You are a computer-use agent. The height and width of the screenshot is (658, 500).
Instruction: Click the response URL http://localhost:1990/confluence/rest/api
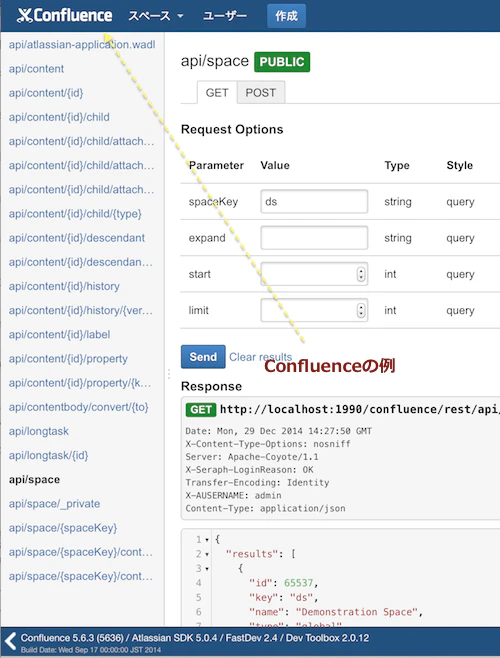(360, 410)
